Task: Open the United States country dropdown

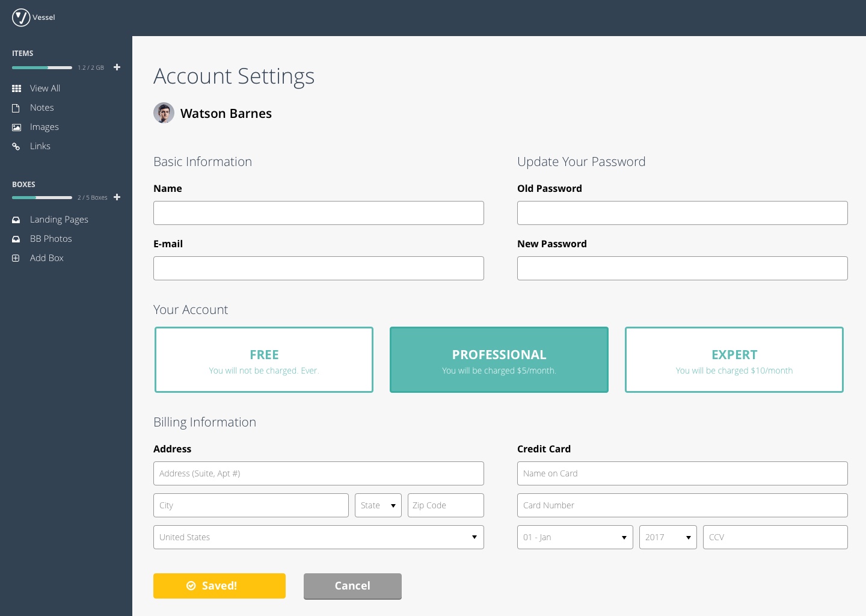Action: [319, 537]
